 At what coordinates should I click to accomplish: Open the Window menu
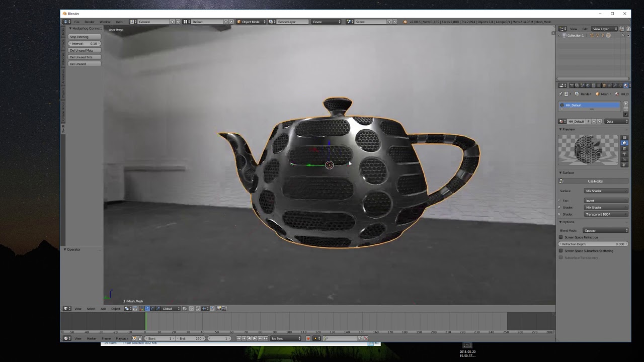pyautogui.click(x=105, y=22)
